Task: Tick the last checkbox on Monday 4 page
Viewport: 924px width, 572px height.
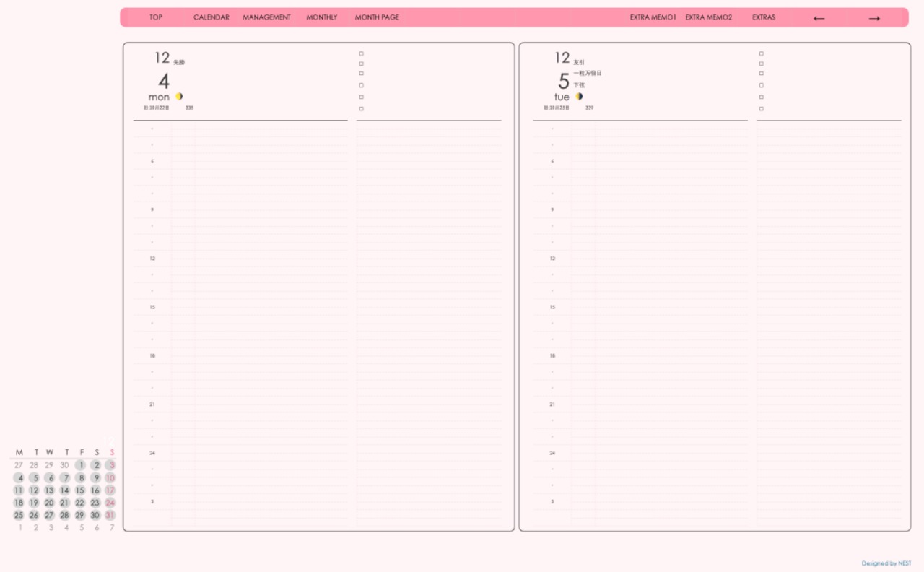Action: coord(361,109)
